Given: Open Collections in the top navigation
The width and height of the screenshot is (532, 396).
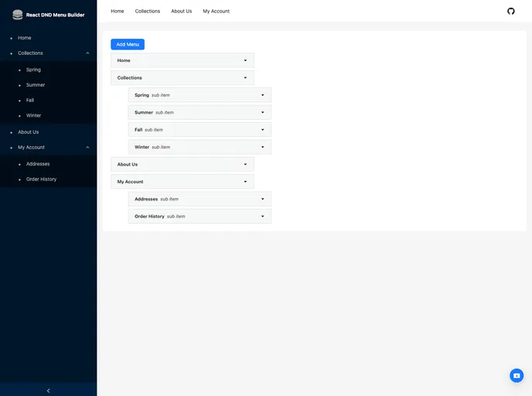Looking at the screenshot, I should click(x=148, y=11).
